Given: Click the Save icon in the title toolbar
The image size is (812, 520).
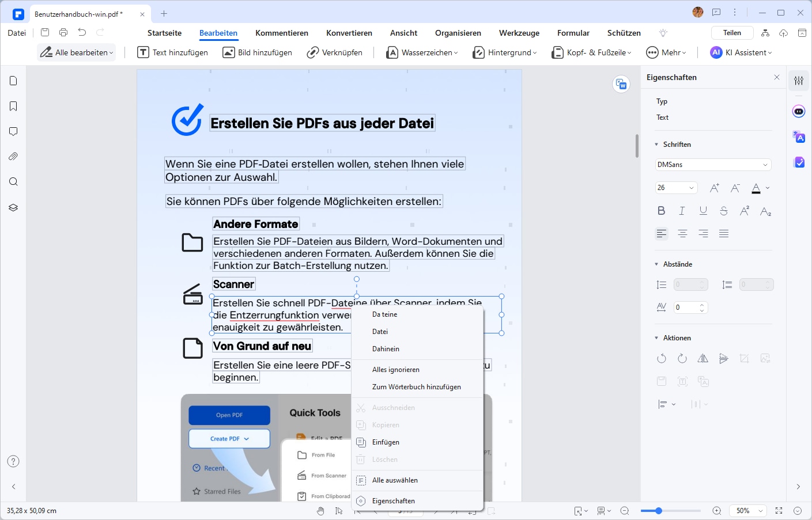Looking at the screenshot, I should point(45,33).
